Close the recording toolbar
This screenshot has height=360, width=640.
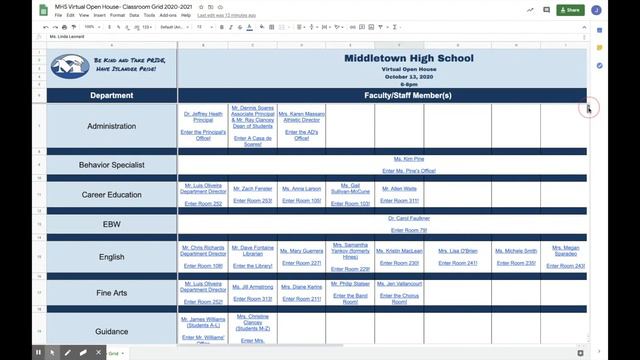[98, 352]
